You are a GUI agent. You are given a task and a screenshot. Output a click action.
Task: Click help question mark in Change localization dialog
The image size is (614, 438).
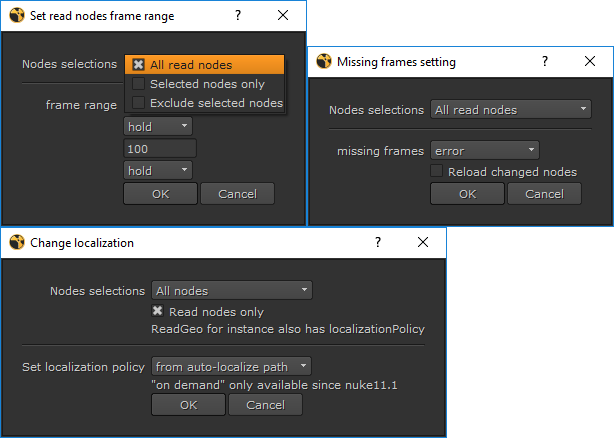tap(377, 242)
